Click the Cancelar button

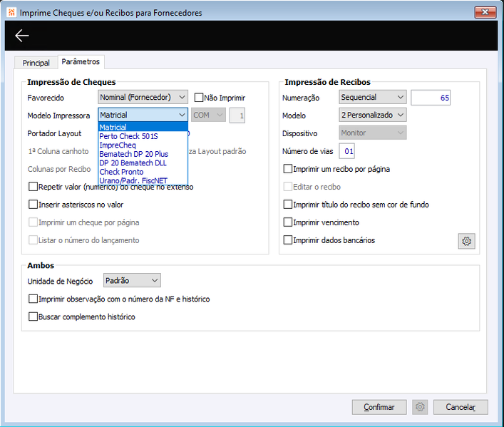click(x=461, y=407)
